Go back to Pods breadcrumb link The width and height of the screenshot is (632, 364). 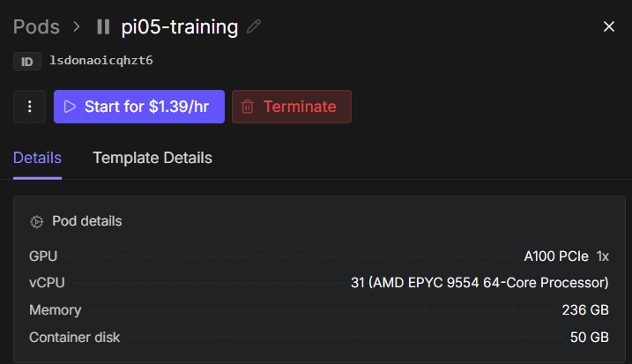point(36,27)
